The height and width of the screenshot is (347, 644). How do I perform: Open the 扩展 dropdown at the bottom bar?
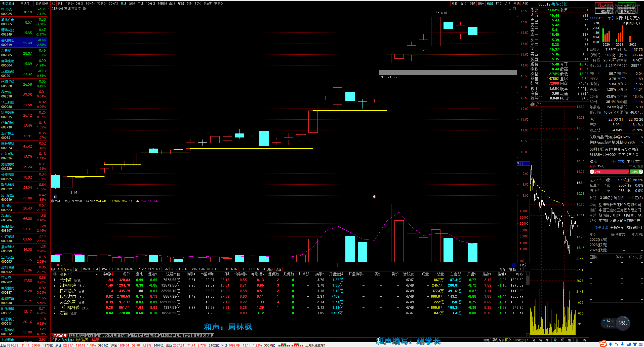(x=56, y=340)
